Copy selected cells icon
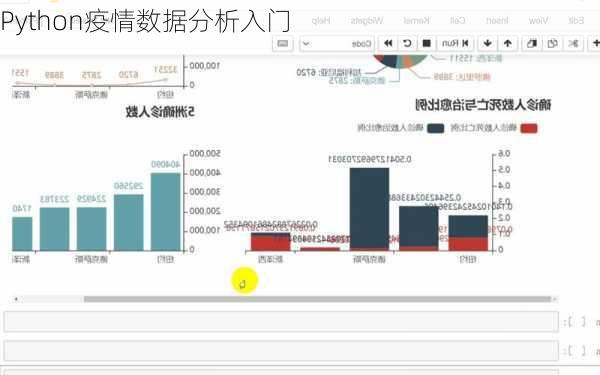Screen dimensions: 600x375 [x=553, y=43]
